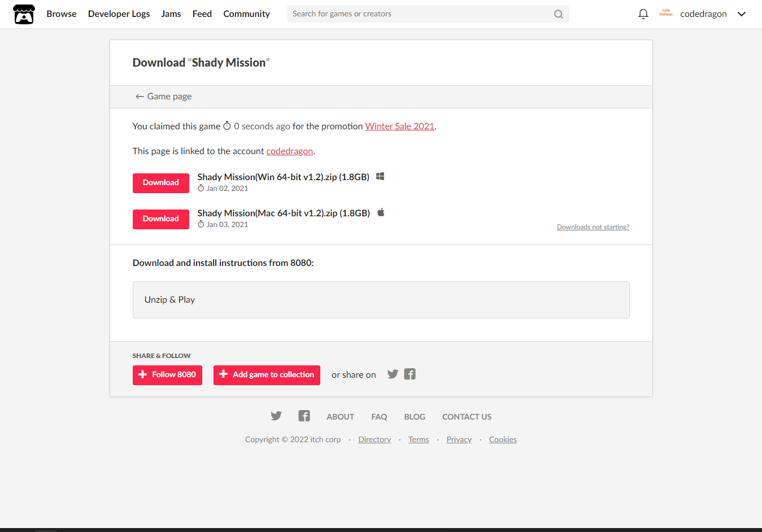The image size is (762, 532).
Task: Expand the account dropdown chevron
Action: click(742, 14)
